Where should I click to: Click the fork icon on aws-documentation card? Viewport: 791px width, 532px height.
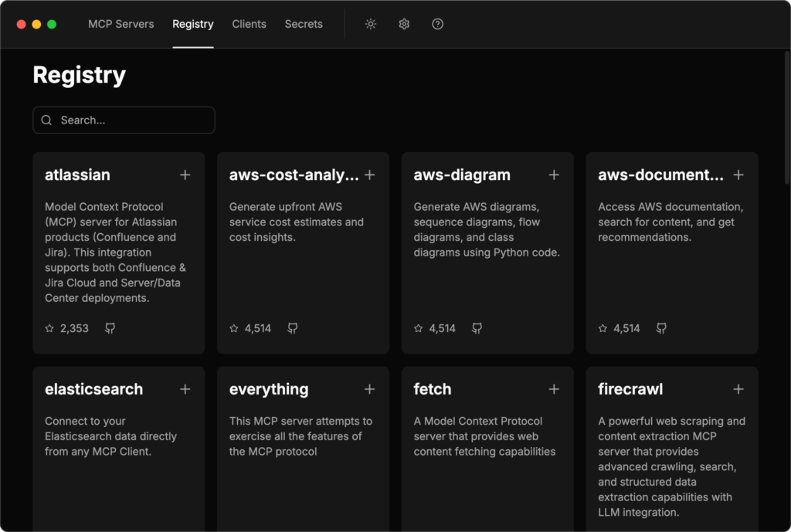point(660,328)
